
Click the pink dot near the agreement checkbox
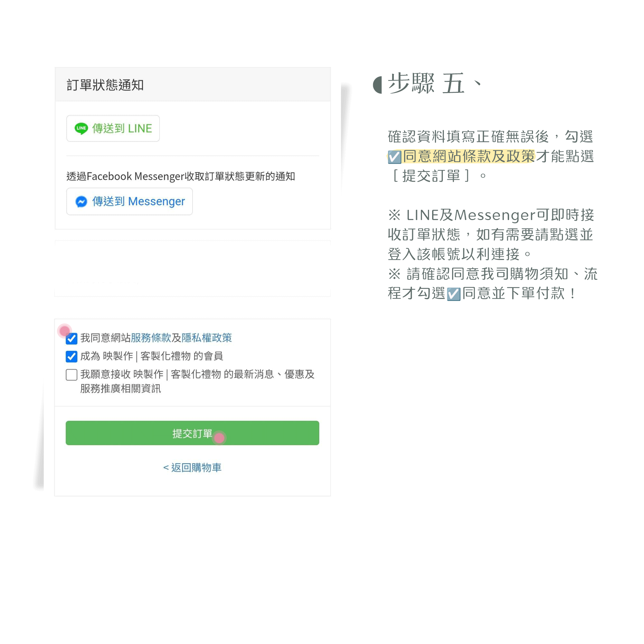65,331
